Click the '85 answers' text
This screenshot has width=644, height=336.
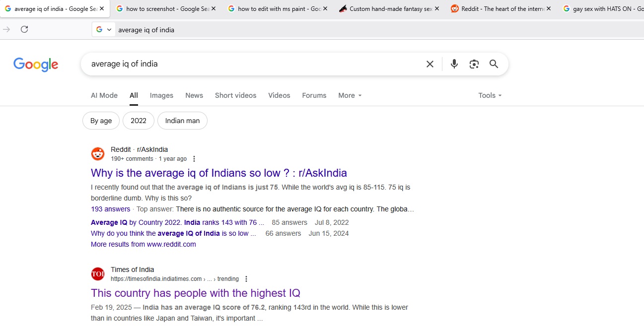(289, 222)
